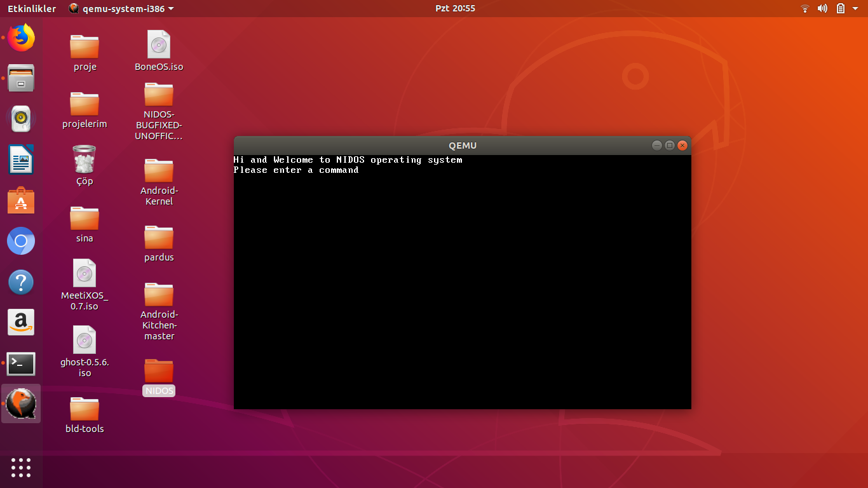
Task: Open the clock calendar Pzt 20:55
Action: (x=455, y=8)
